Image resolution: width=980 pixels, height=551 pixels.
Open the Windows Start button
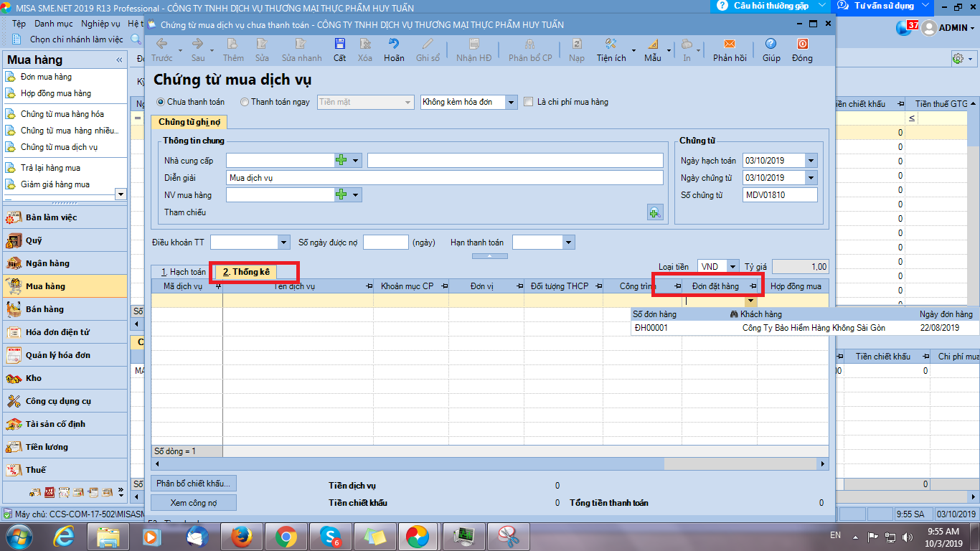tap(19, 537)
